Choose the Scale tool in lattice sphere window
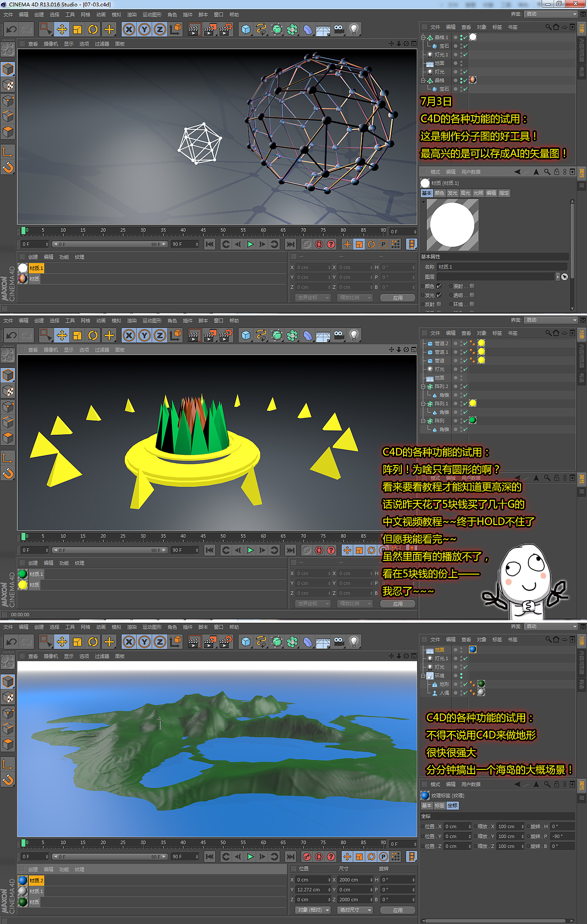The height and width of the screenshot is (924, 587). point(78,29)
